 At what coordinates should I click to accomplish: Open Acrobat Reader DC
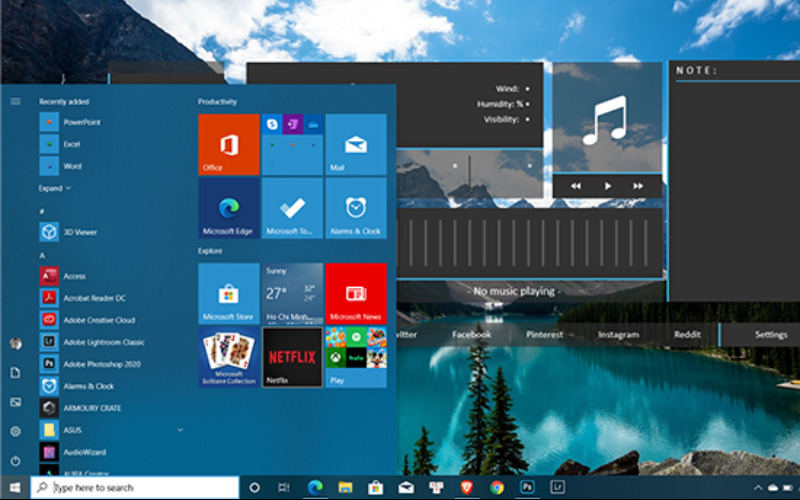click(x=83, y=298)
